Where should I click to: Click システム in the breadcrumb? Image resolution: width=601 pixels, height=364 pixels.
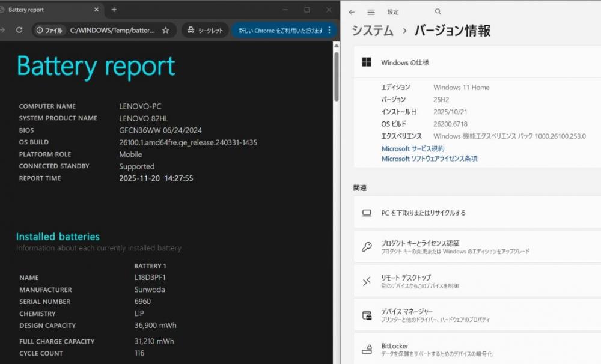point(373,31)
